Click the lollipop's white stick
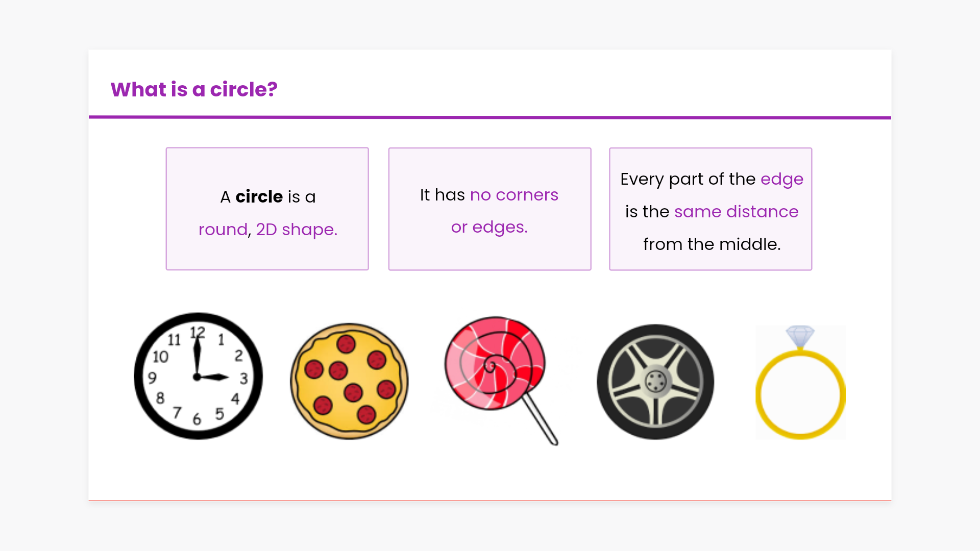This screenshot has height=551, width=980. pyautogui.click(x=542, y=420)
